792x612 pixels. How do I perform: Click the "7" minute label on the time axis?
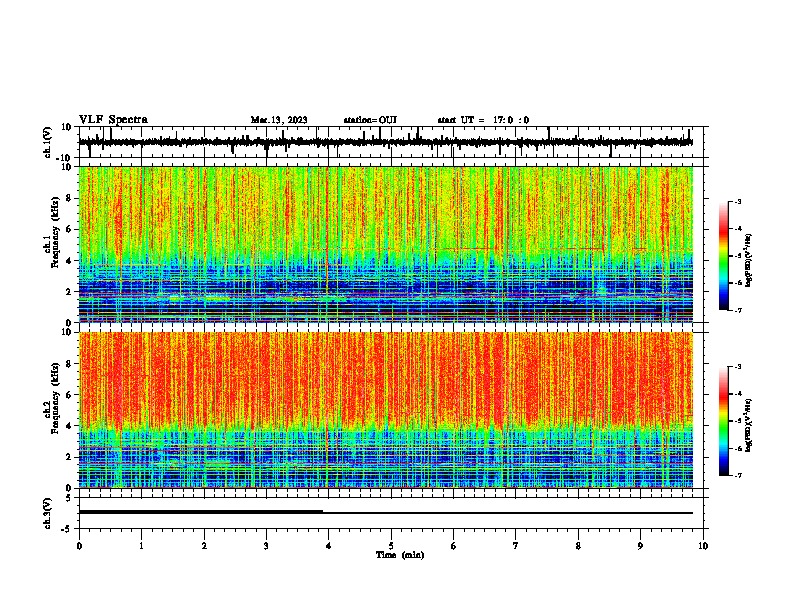click(516, 546)
